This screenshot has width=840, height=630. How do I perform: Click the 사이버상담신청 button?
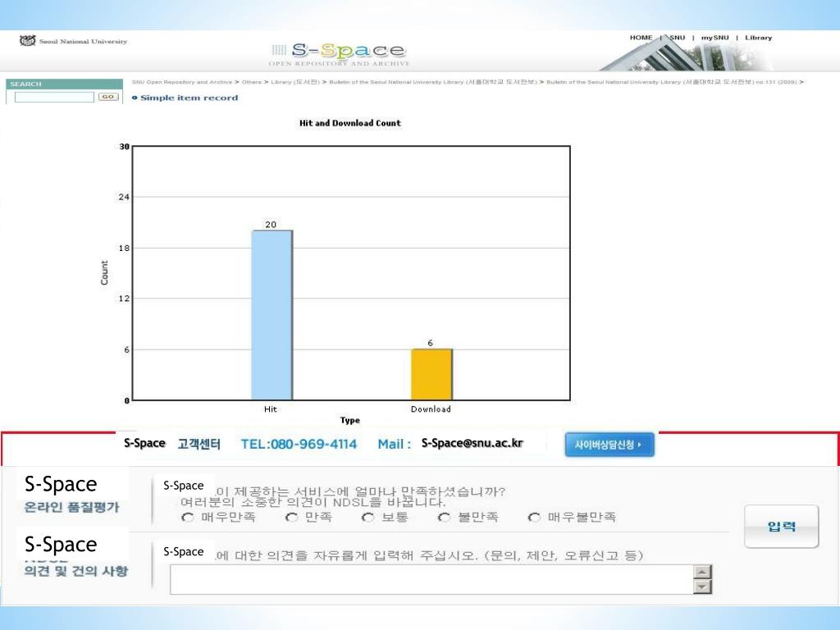[609, 445]
